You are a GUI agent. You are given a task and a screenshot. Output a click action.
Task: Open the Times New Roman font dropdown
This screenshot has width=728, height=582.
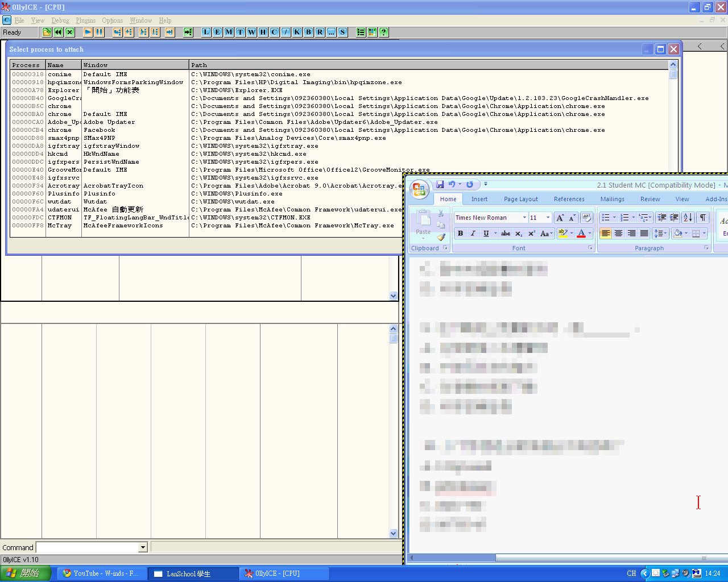(524, 218)
